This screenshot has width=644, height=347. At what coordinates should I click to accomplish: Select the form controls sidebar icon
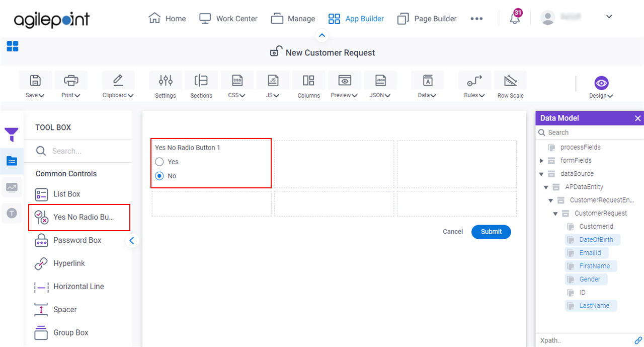12,161
